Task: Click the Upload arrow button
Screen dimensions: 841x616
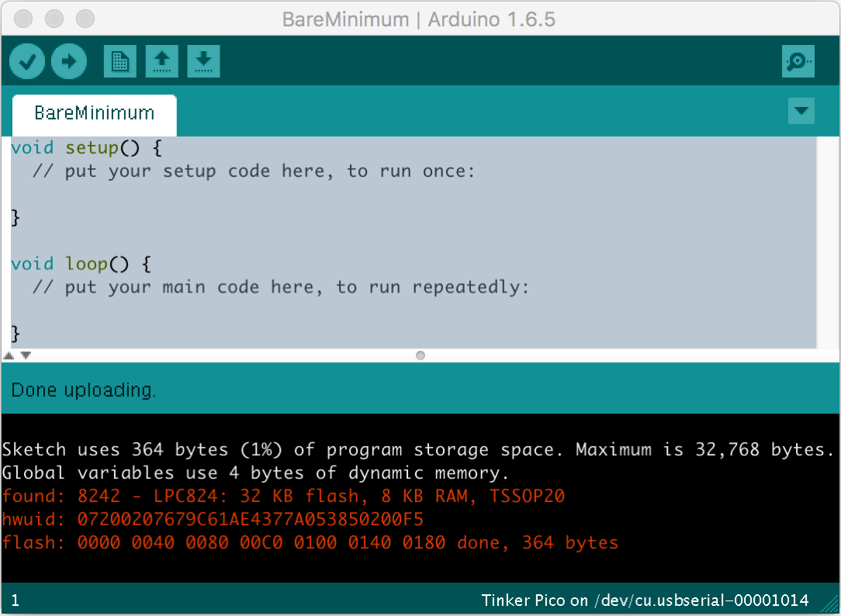Action: point(68,61)
